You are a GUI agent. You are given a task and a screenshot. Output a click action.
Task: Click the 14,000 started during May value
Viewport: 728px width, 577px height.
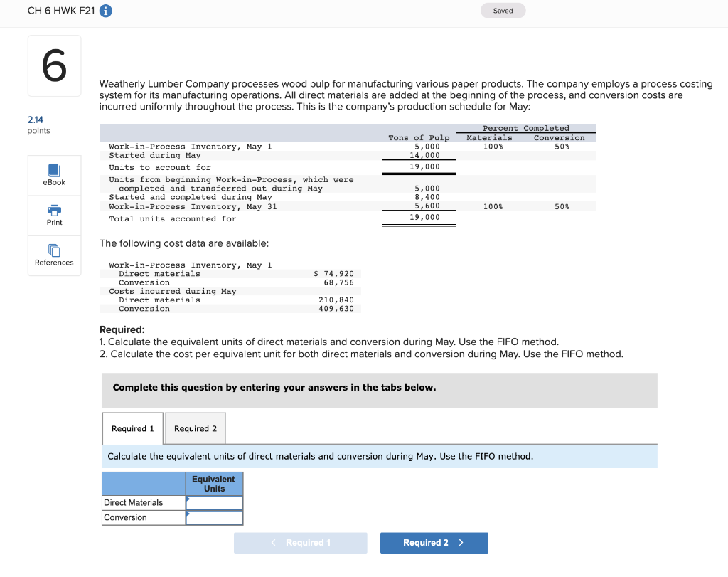[424, 155]
